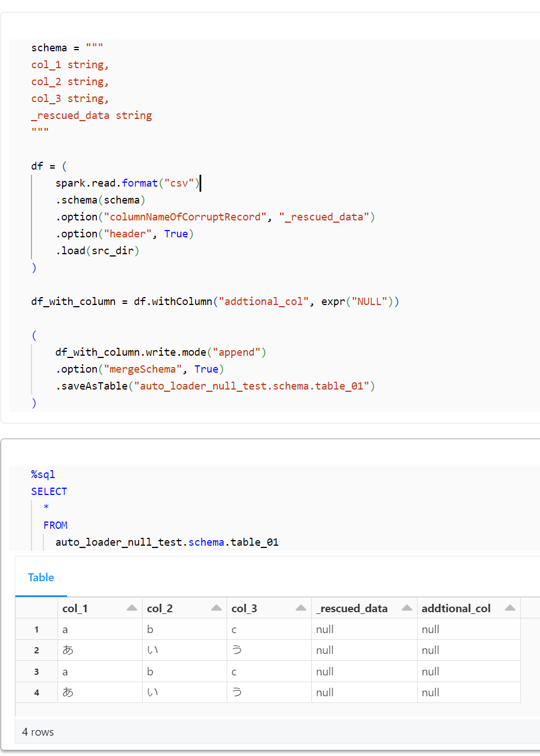Click cell 'b' in row 3
Screen dimensions: 540x756
(x=184, y=671)
